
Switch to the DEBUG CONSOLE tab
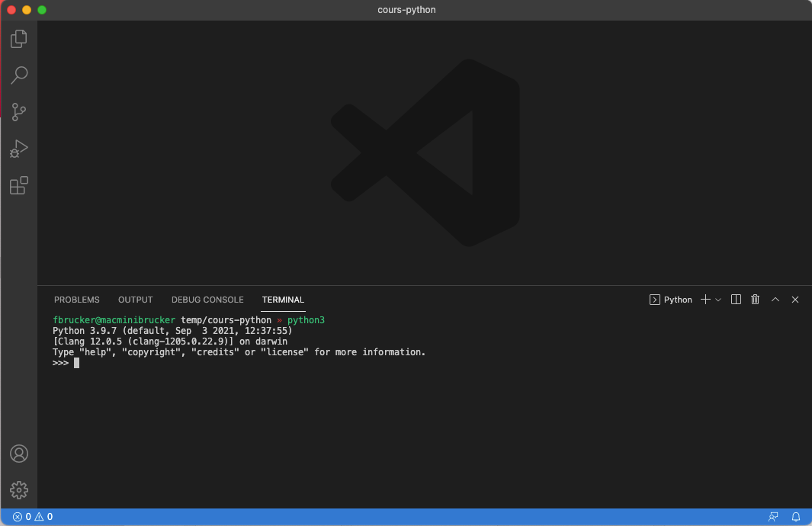207,300
